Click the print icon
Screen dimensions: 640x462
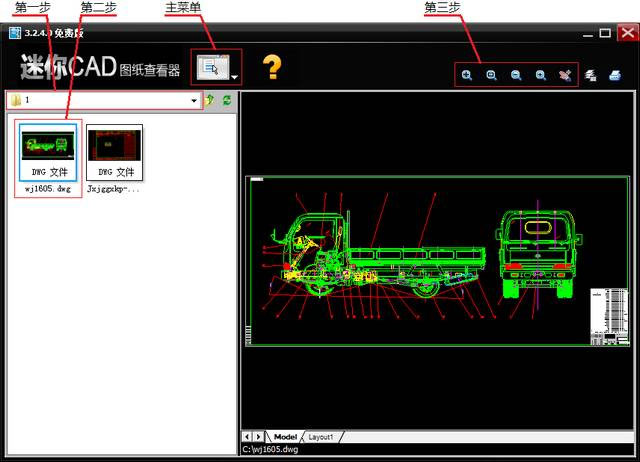[x=615, y=76]
